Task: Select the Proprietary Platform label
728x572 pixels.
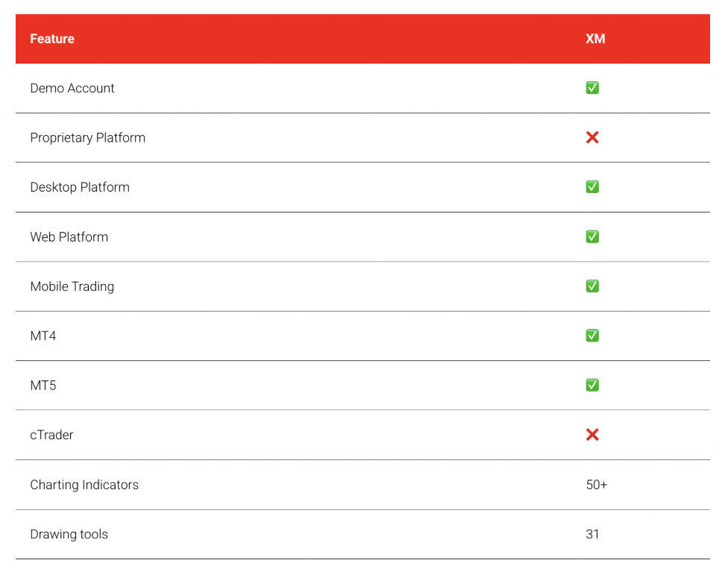Action: [88, 137]
